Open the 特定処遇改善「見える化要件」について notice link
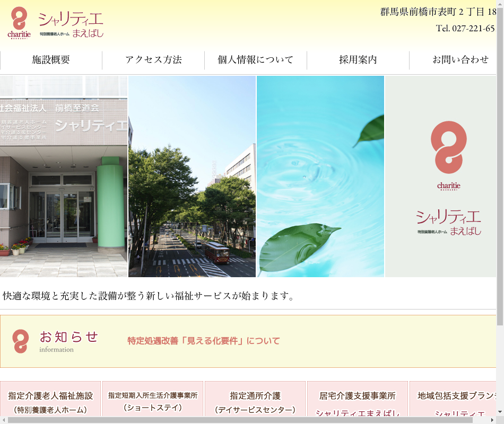 (x=203, y=341)
